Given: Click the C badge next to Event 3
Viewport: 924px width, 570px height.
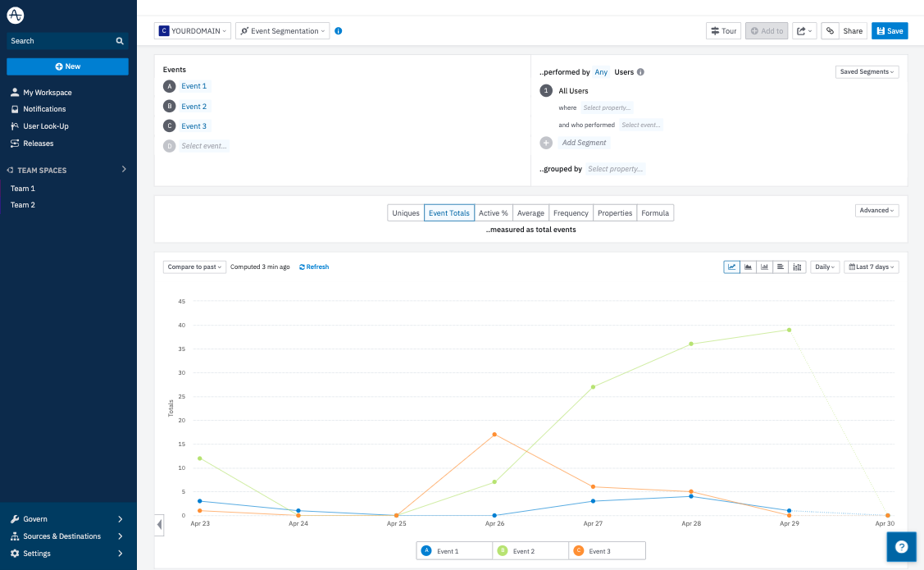Looking at the screenshot, I should pyautogui.click(x=169, y=125).
